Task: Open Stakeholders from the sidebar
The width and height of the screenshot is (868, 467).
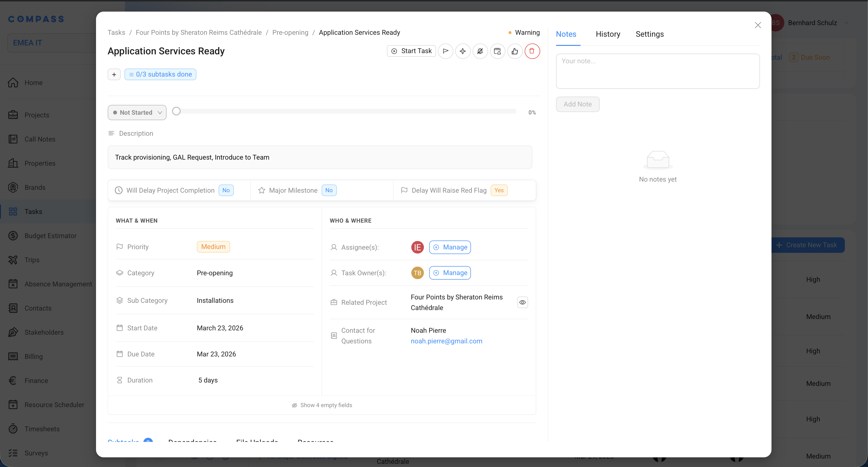Action: (44, 333)
